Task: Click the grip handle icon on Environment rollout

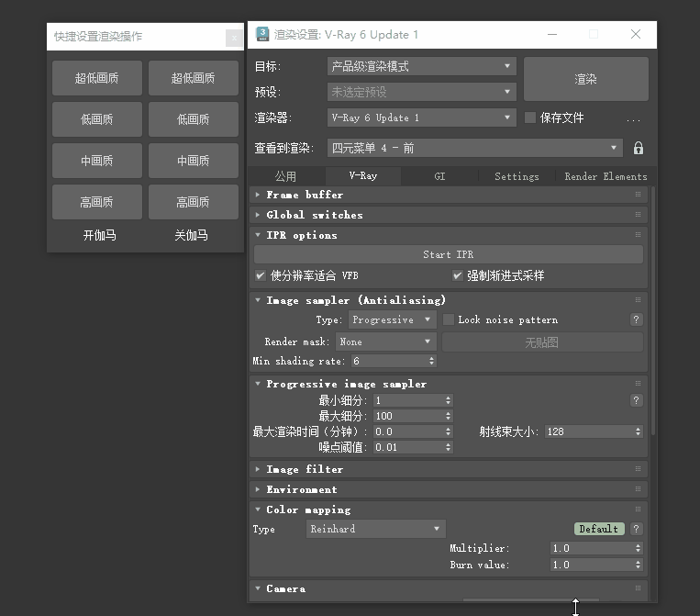Action: tap(638, 489)
